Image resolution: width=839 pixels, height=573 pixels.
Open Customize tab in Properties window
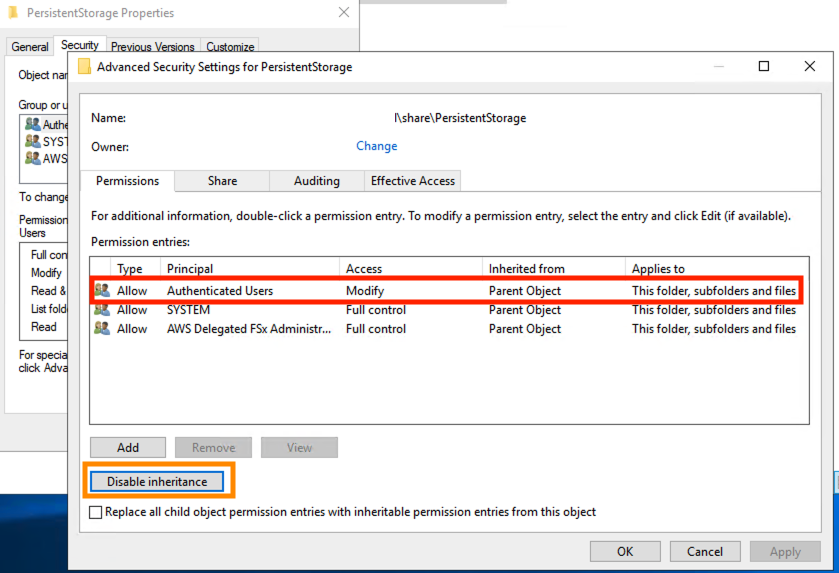tap(230, 47)
